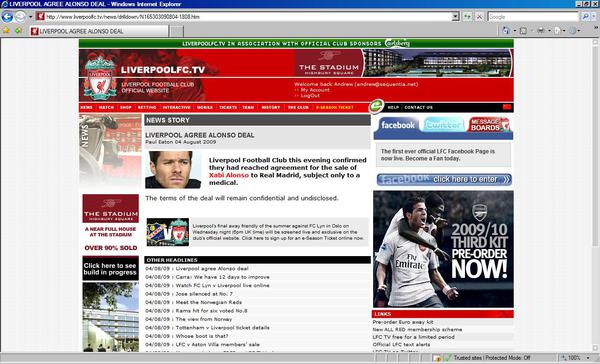Open the MATCH navigation menu item

106,108
